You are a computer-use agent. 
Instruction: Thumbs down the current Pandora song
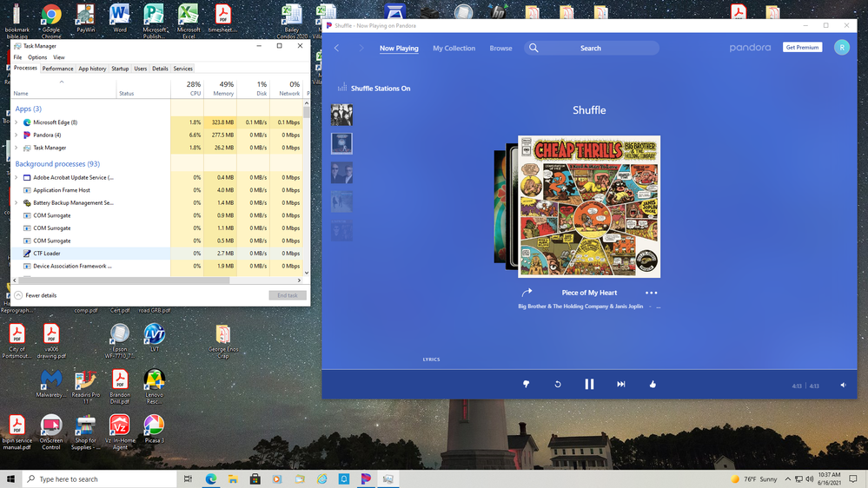[x=526, y=384]
